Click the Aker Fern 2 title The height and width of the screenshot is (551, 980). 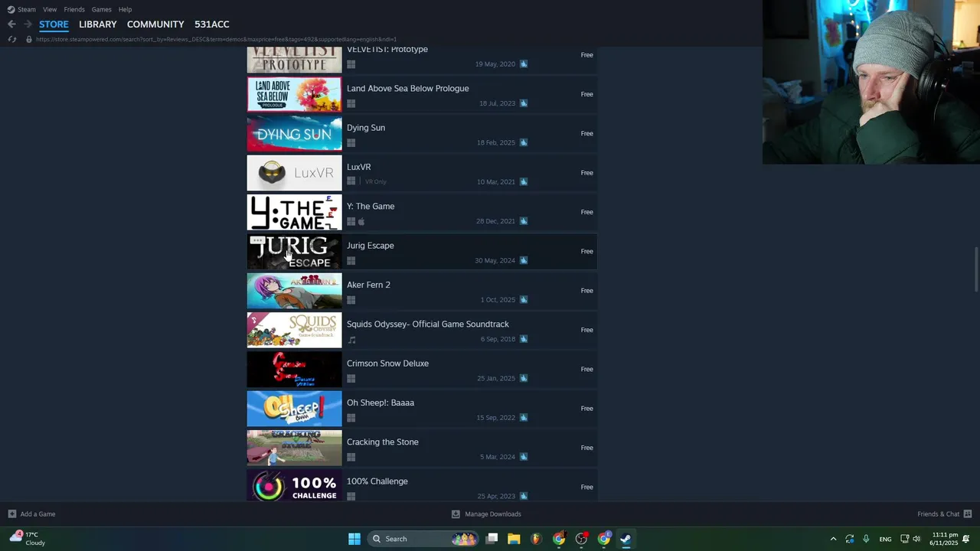click(x=368, y=285)
